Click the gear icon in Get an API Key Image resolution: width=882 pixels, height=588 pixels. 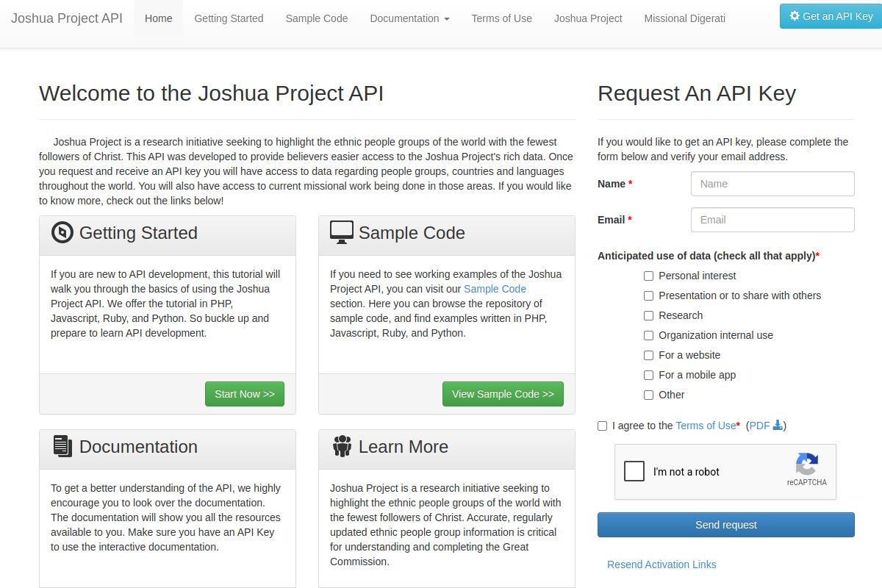point(795,15)
